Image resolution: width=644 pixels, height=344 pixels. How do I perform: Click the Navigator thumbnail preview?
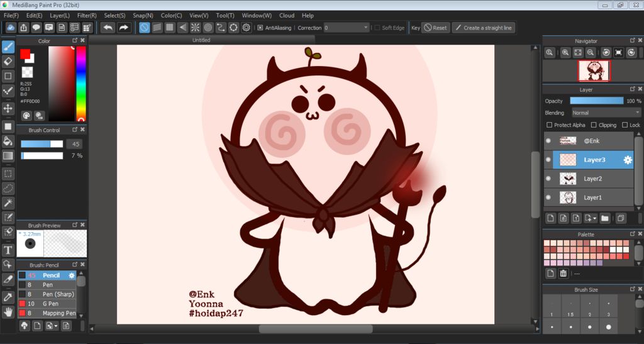coord(594,71)
